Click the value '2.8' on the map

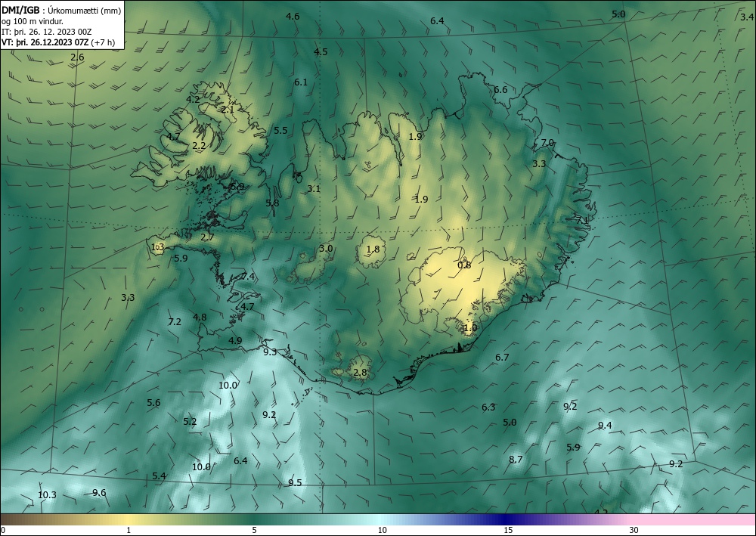point(360,373)
